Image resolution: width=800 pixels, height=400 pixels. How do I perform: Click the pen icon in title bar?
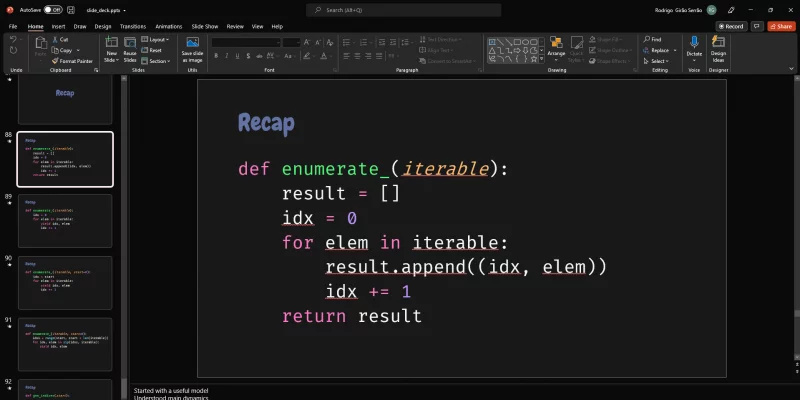(731, 10)
